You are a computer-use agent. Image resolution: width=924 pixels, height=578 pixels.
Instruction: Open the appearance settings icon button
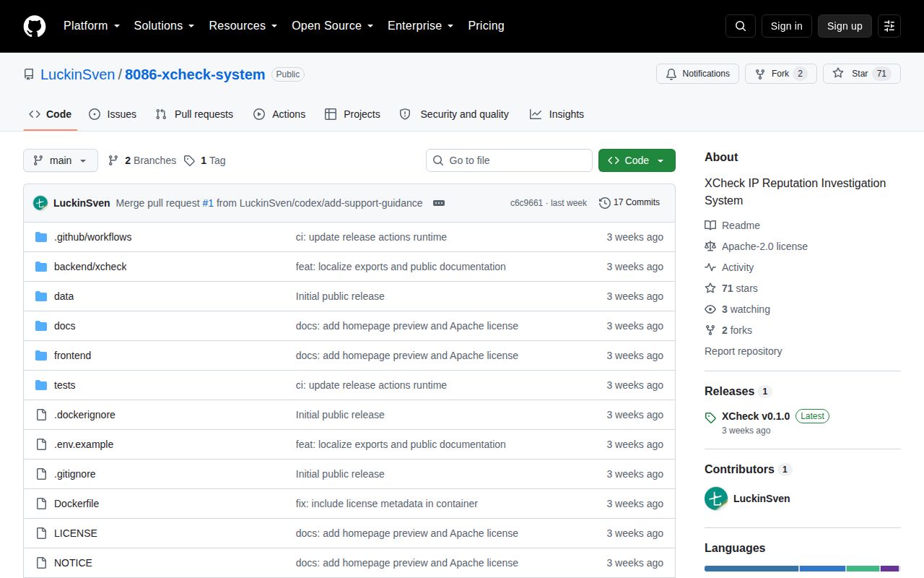(x=889, y=26)
